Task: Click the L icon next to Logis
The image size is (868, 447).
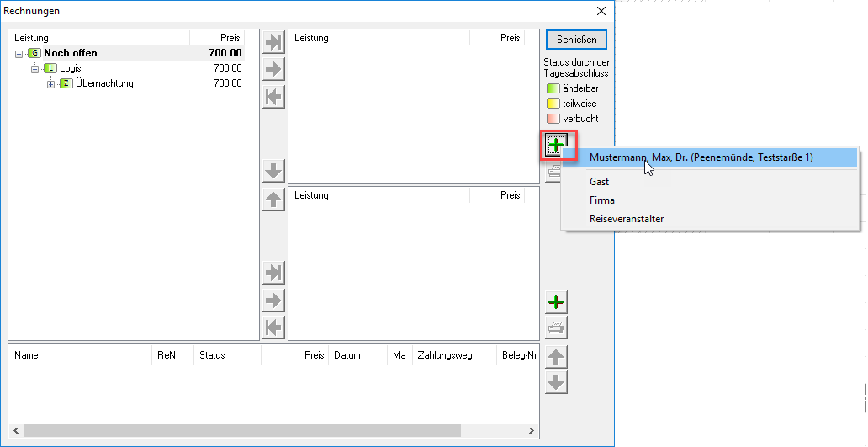Action: pos(50,68)
